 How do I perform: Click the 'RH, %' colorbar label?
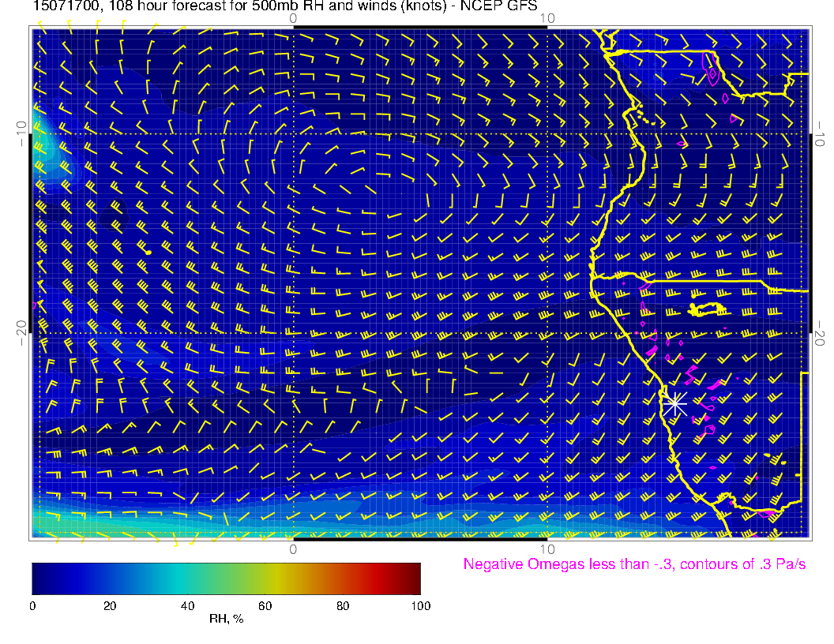[226, 619]
